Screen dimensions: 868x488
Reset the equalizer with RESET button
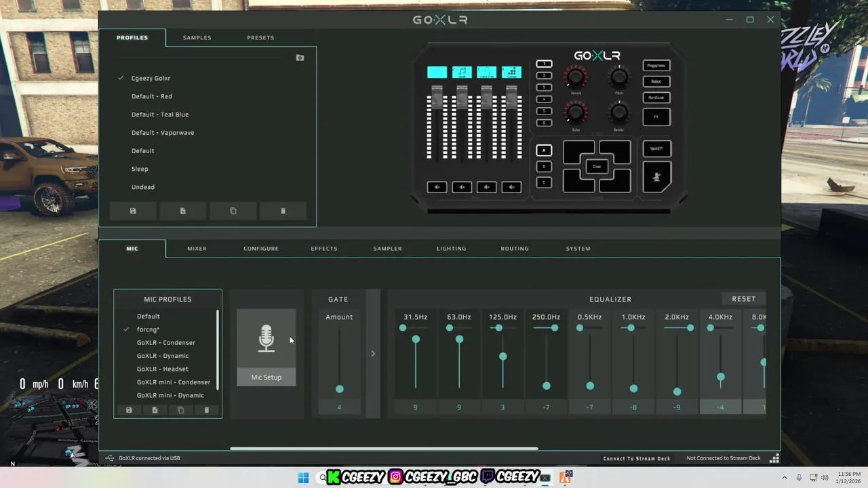coord(743,299)
